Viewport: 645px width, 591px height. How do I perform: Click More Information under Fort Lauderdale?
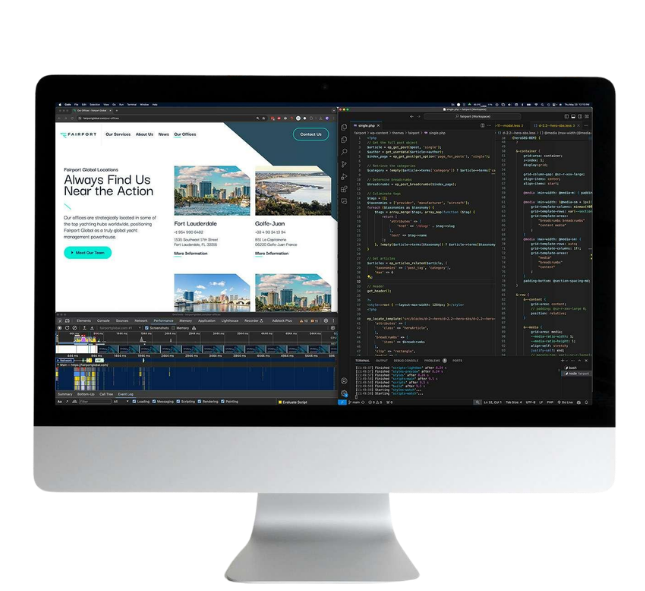[x=190, y=253]
